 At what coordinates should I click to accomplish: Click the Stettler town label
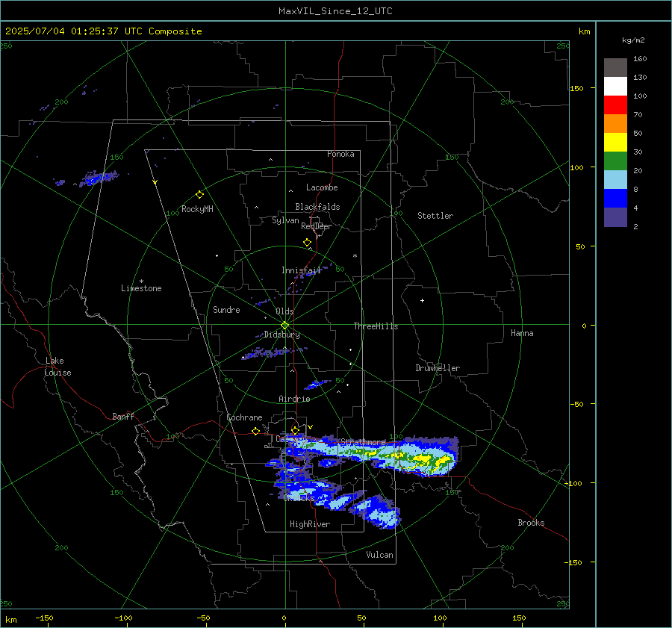click(435, 216)
